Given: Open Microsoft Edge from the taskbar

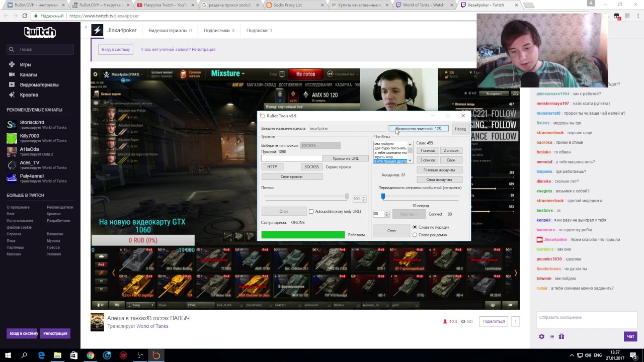Looking at the screenshot, I should 41,355.
